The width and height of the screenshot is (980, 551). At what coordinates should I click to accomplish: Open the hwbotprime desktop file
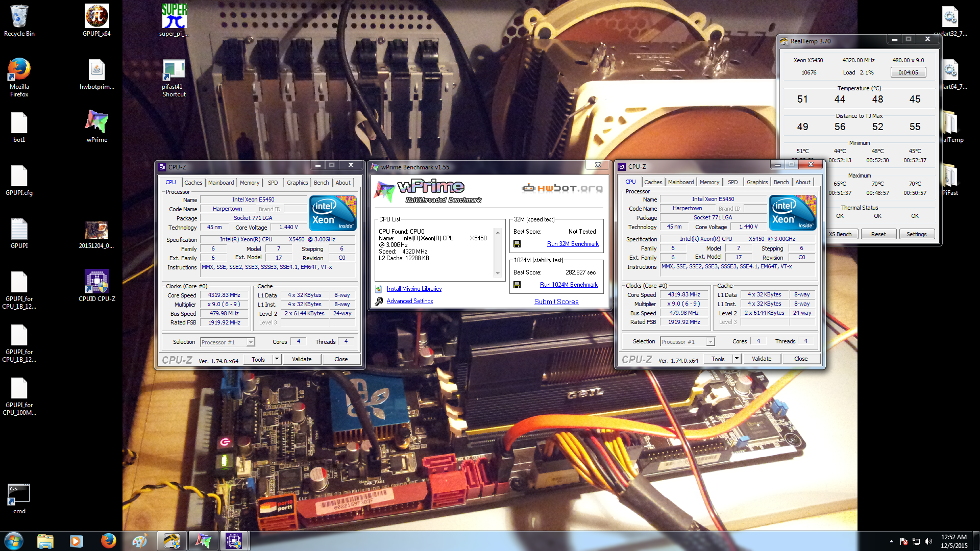tap(96, 74)
